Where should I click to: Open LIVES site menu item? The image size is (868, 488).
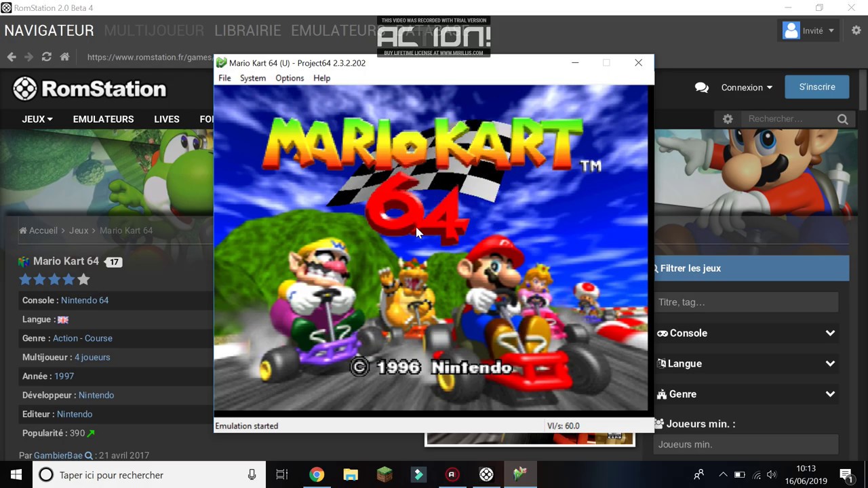coord(167,119)
